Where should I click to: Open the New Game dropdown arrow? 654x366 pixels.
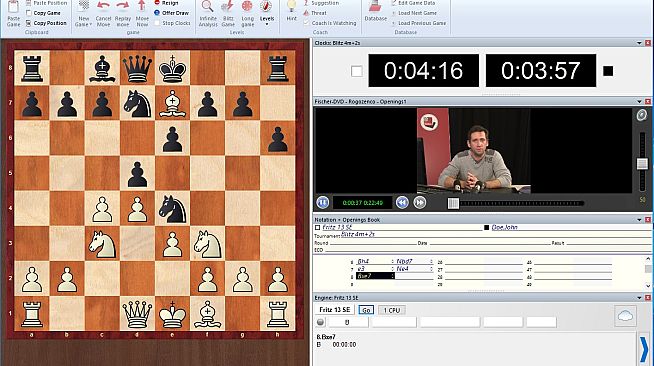(91, 25)
